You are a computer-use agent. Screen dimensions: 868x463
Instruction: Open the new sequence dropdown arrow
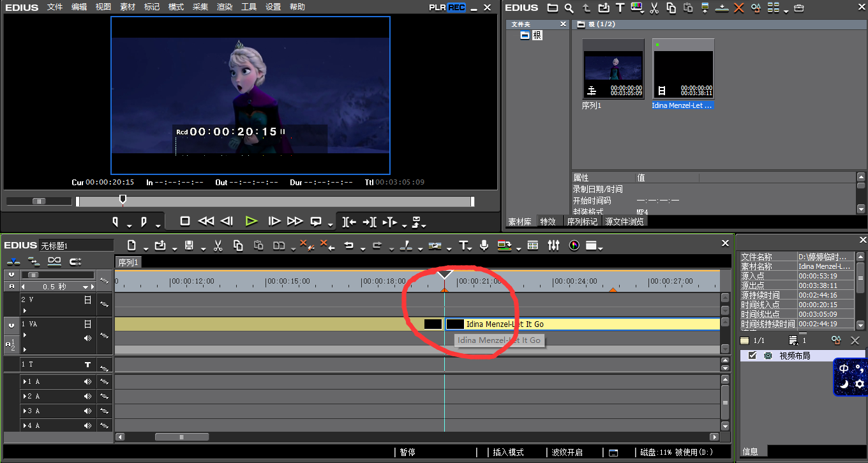(x=146, y=248)
